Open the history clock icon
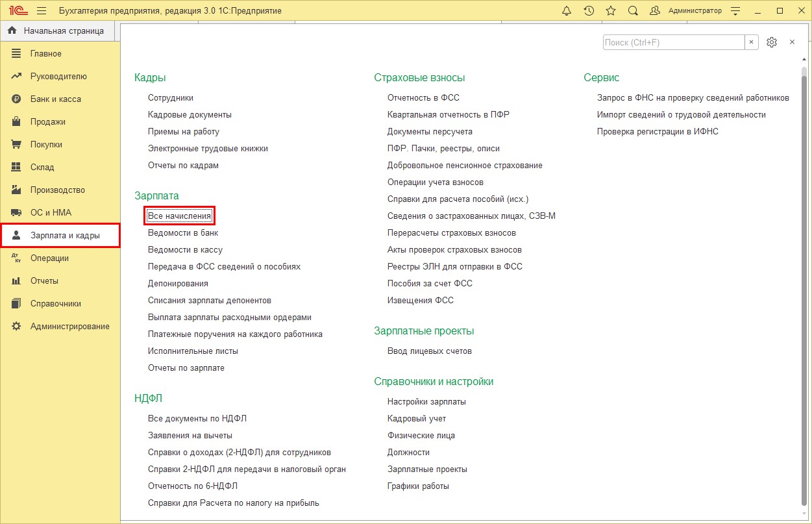Viewport: 812px width, 524px height. (x=589, y=11)
